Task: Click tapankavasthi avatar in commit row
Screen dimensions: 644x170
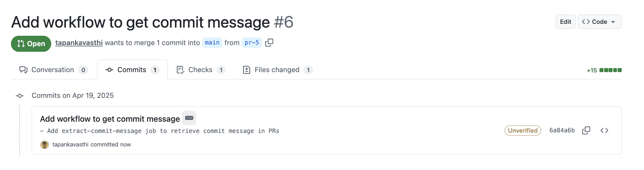Action: coord(45,145)
